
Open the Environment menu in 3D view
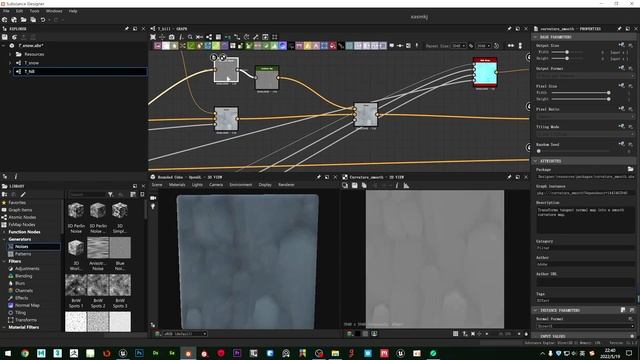tap(240, 185)
